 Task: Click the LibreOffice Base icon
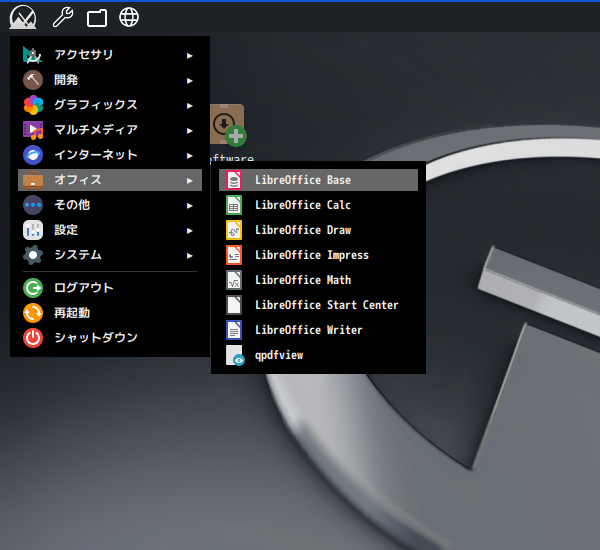[234, 180]
